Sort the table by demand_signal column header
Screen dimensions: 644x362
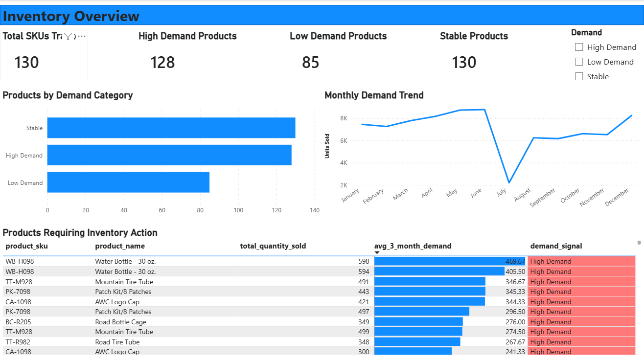555,246
